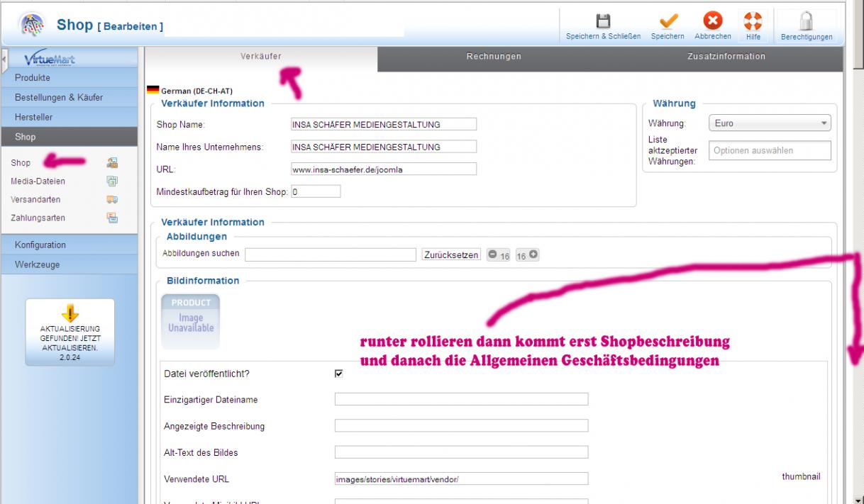Screen dimensions: 864x504
Task: Toggle the Datei veröffentlicht checkbox
Action: coord(338,374)
